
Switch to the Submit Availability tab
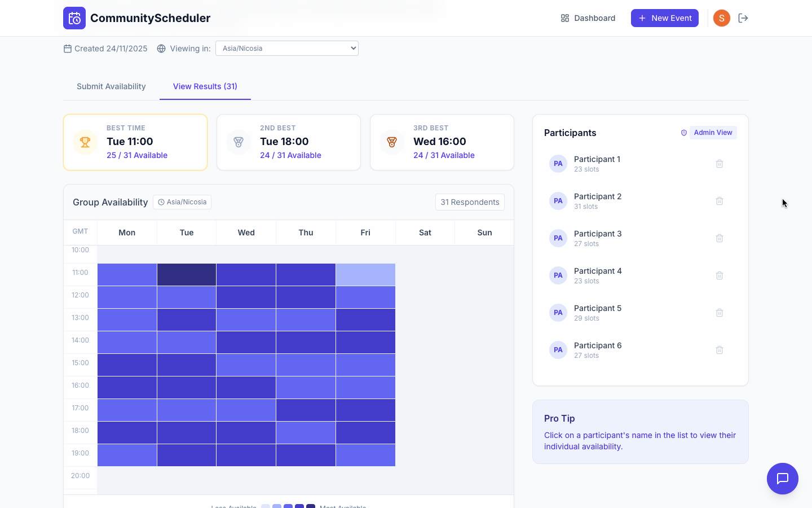(x=111, y=86)
